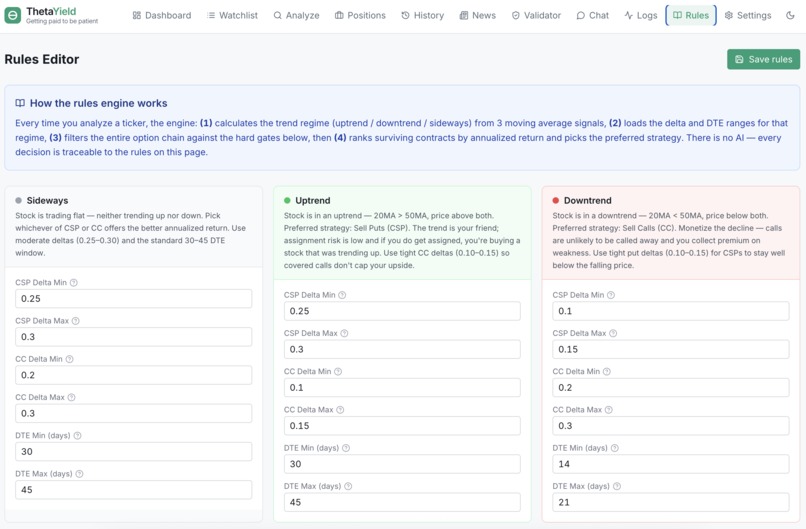Click Uptrend CC Delta Min field 0.1
806x529 pixels.
pos(402,388)
